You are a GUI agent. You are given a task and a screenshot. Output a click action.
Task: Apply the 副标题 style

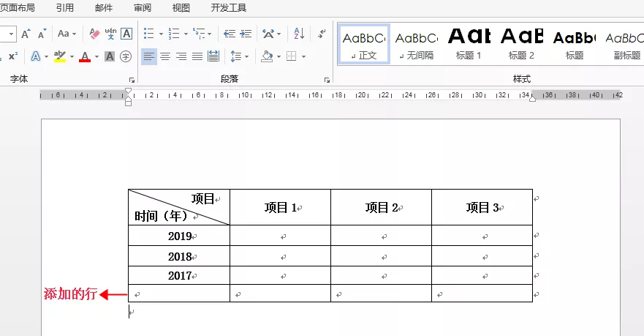624,44
